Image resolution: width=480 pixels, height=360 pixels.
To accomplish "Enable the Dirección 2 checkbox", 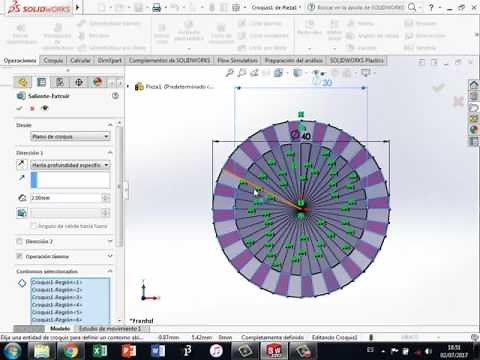I will [19, 241].
